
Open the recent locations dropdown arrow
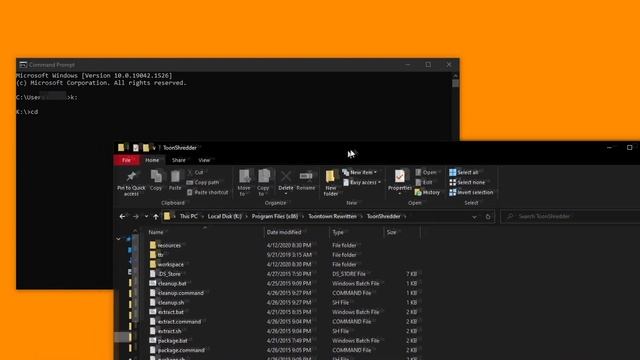click(146, 216)
